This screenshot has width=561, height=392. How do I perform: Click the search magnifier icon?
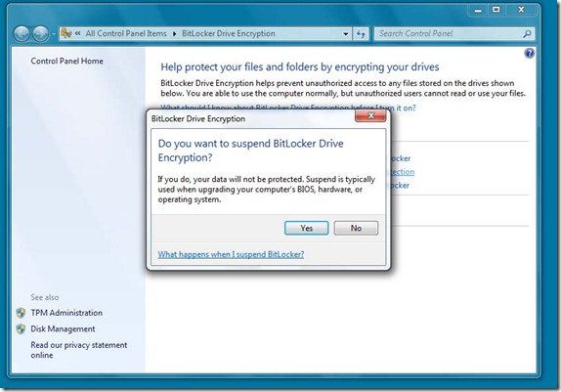point(527,33)
